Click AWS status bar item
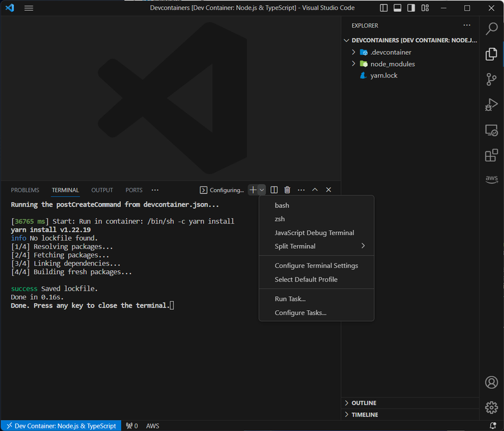This screenshot has width=504, height=431. 152,426
